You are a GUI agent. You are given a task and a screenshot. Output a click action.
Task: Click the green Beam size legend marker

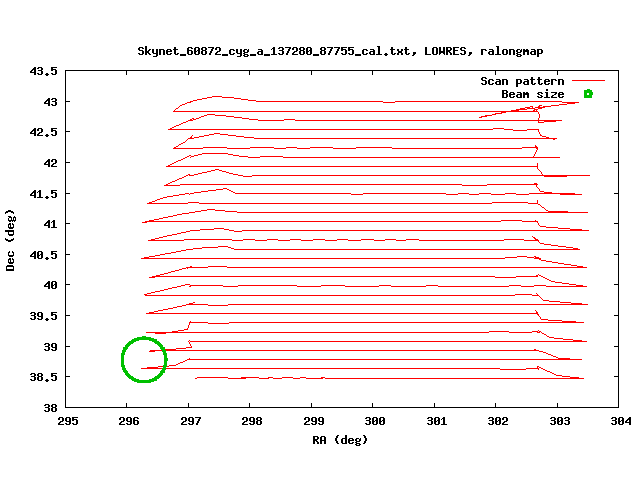588,94
